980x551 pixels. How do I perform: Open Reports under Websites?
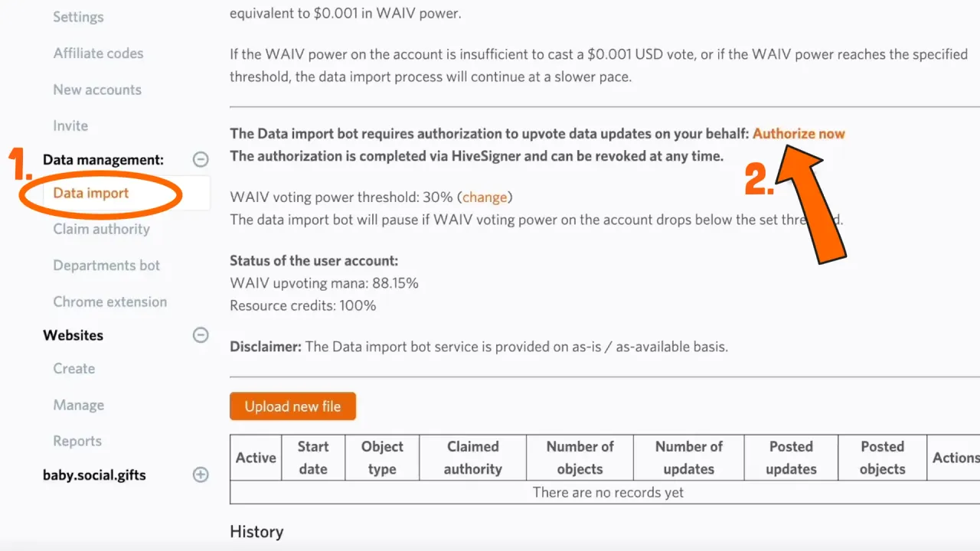[x=77, y=442]
